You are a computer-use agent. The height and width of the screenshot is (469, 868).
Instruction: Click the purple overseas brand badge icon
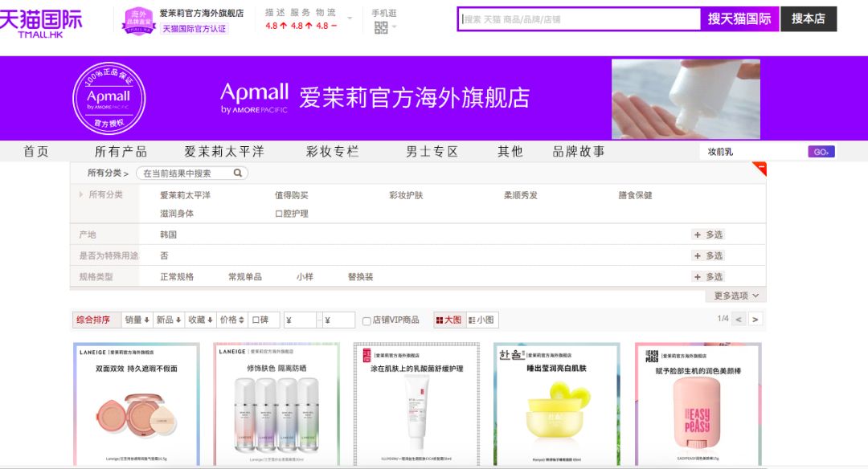(x=138, y=21)
